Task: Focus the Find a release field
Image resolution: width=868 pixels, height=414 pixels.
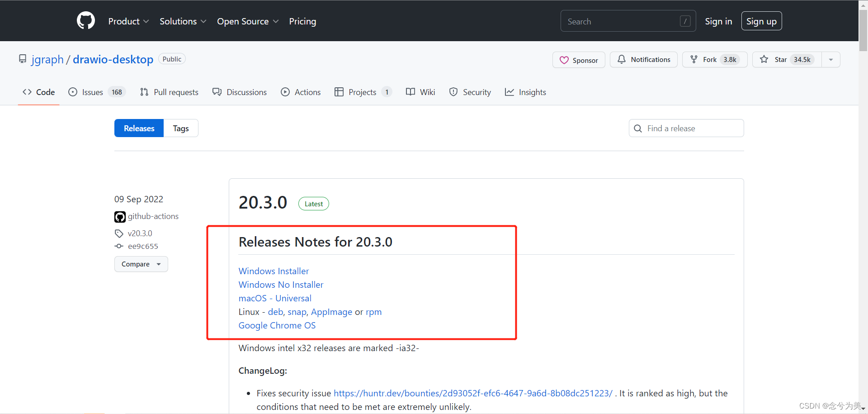Action: (686, 128)
